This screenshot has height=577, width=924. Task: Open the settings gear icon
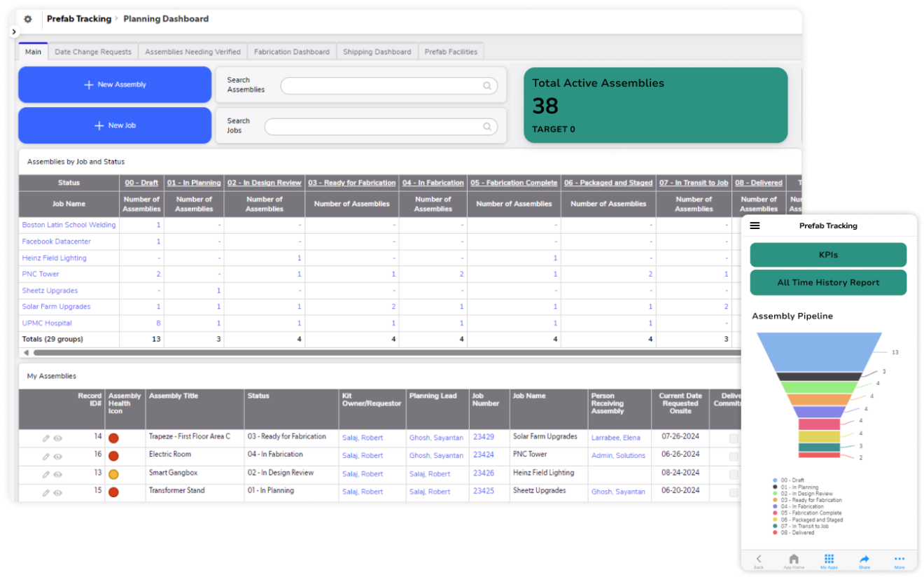27,19
